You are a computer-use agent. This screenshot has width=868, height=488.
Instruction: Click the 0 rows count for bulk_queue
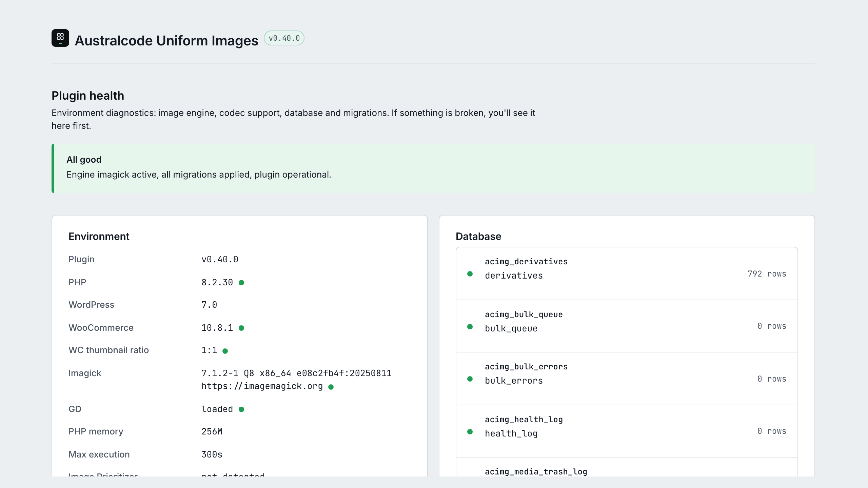click(772, 326)
